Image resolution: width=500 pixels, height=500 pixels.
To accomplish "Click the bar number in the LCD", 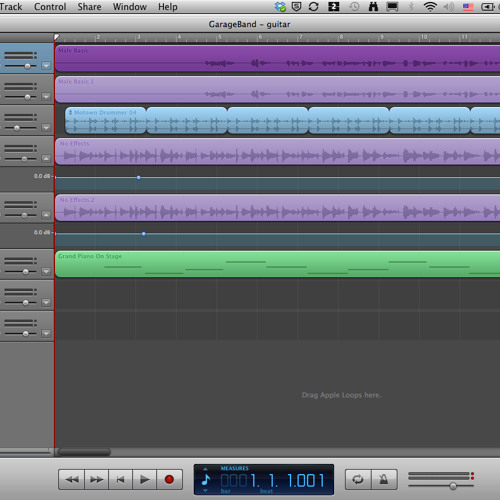I will coord(240,480).
